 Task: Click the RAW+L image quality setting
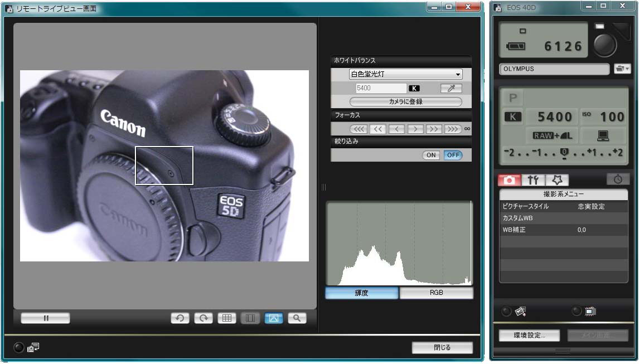552,136
